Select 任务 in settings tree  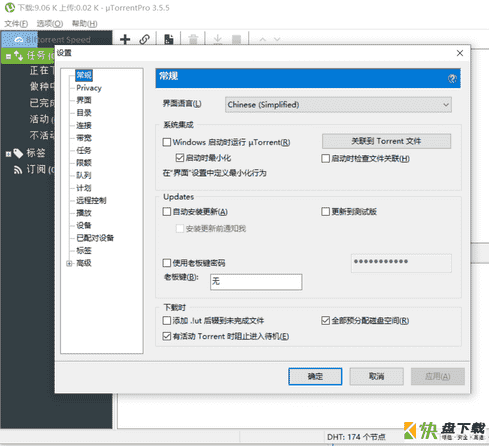tap(84, 150)
